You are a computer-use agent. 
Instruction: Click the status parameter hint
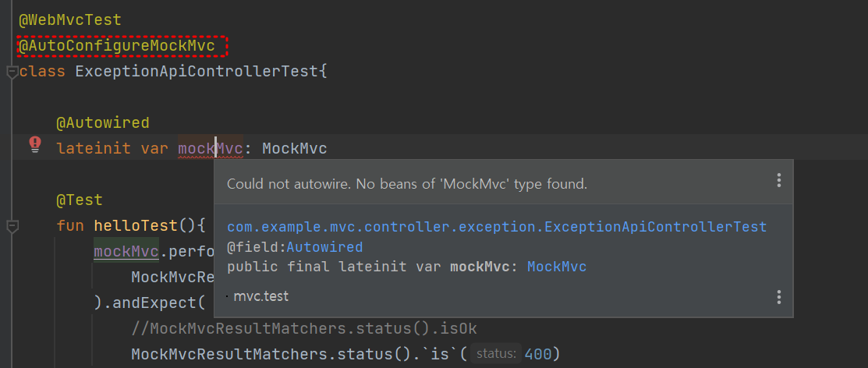pos(497,354)
